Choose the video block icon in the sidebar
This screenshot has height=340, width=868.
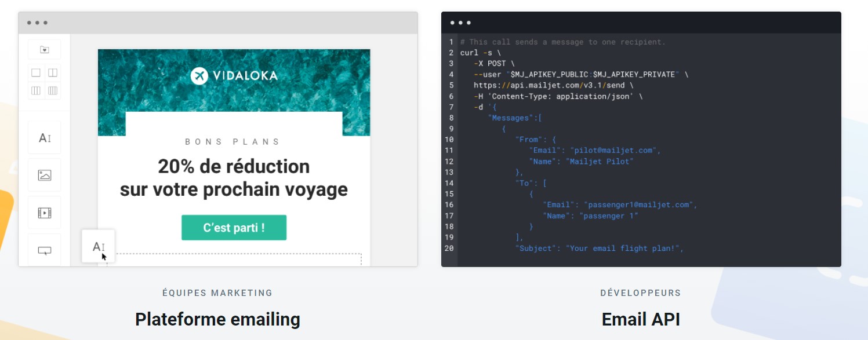[x=45, y=213]
